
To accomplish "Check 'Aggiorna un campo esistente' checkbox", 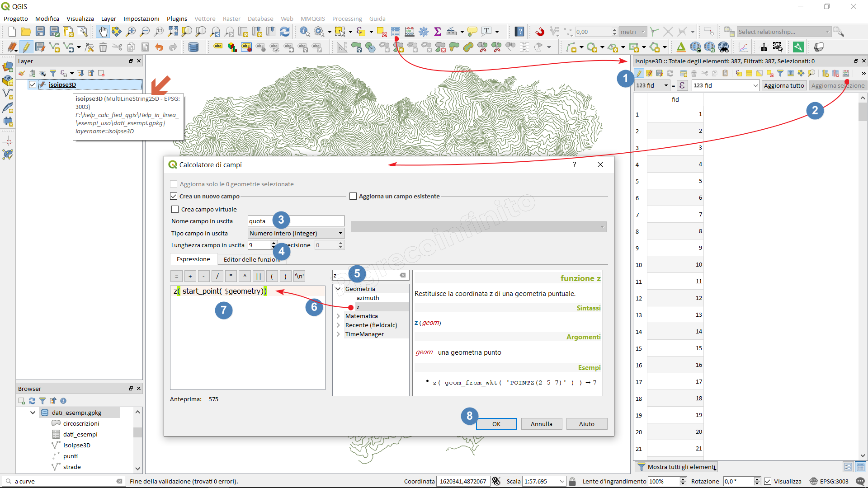I will coord(353,196).
